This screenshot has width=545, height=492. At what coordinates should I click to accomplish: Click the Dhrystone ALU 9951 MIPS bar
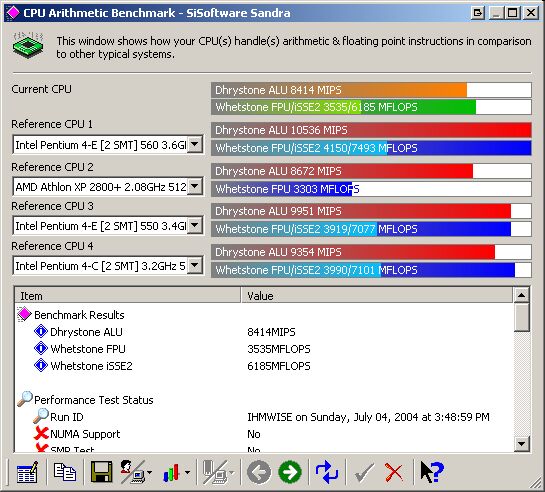371,211
